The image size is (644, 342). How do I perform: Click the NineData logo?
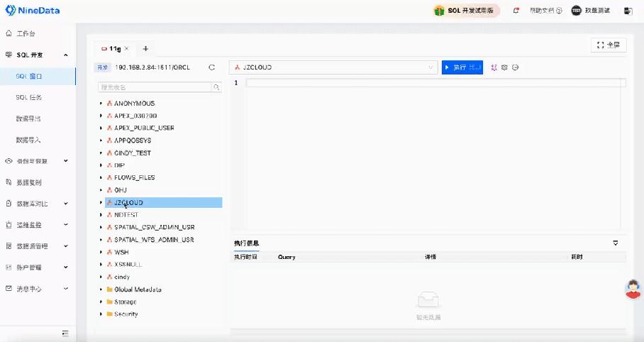click(33, 10)
